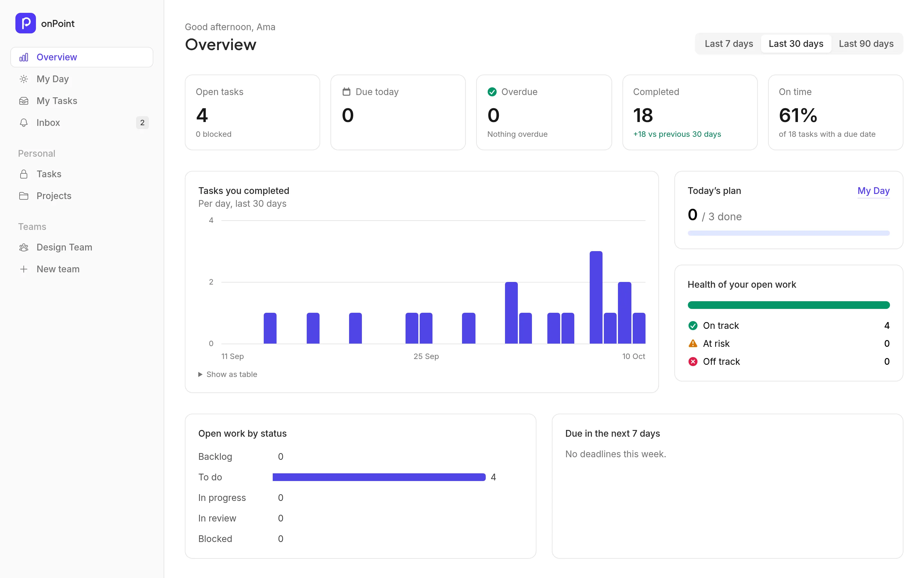Viewport: 924px width, 578px height.
Task: Click 'No deadlines this week.' text
Action: point(615,454)
